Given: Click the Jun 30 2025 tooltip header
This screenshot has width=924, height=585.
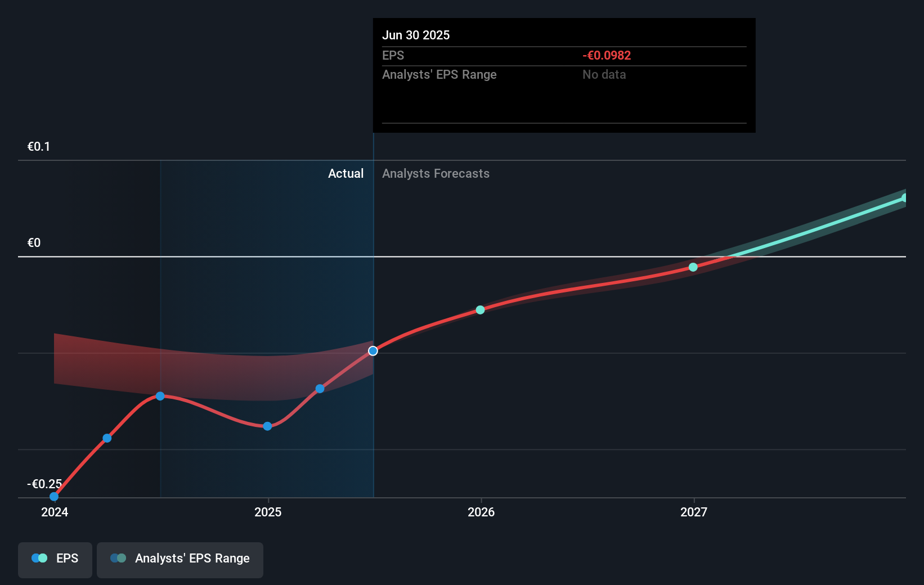Looking at the screenshot, I should 416,35.
